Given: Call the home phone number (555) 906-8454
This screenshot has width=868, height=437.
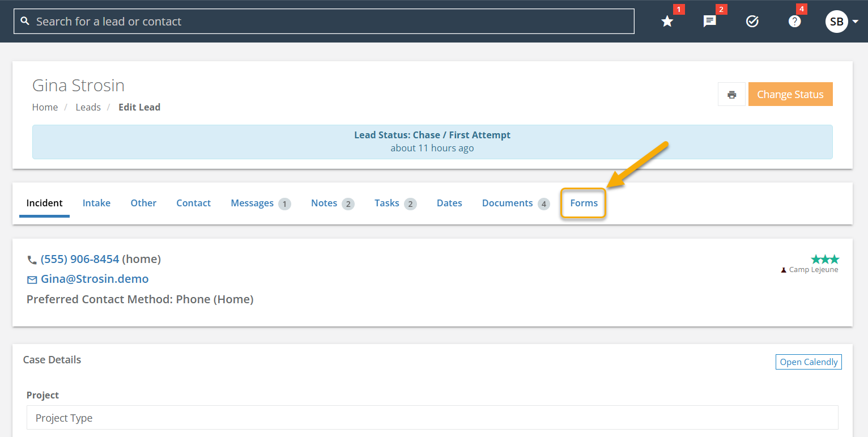Looking at the screenshot, I should pos(80,259).
